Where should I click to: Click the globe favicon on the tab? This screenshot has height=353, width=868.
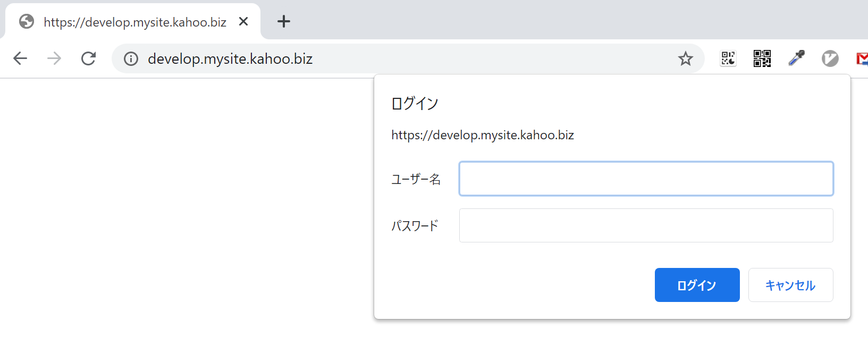27,21
